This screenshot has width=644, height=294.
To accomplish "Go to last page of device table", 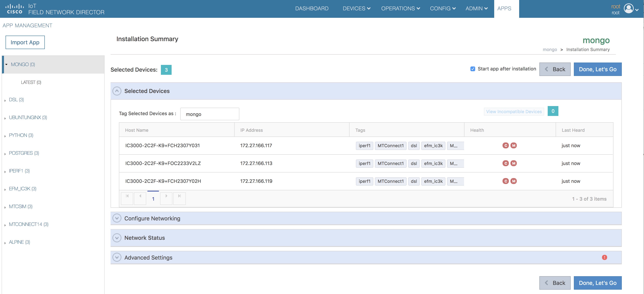I will [180, 198].
